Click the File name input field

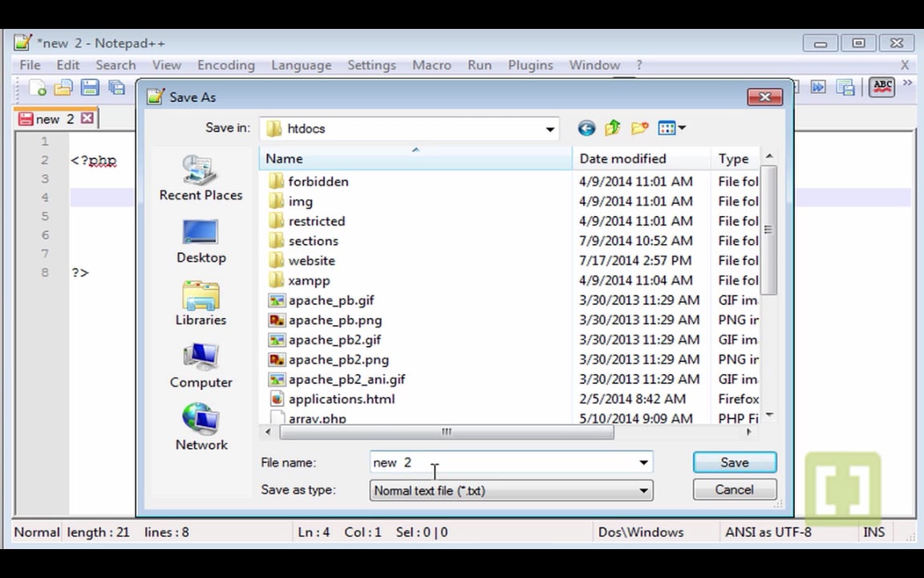(503, 462)
